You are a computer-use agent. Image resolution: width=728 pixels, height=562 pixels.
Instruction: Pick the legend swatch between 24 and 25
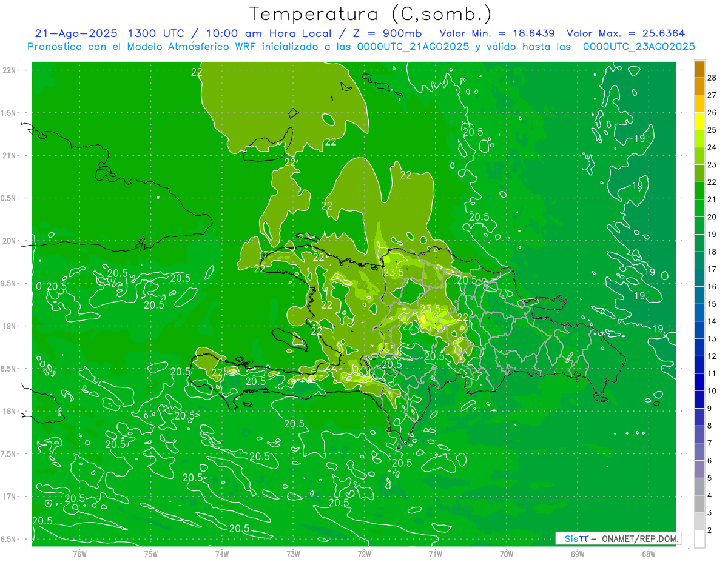point(699,139)
